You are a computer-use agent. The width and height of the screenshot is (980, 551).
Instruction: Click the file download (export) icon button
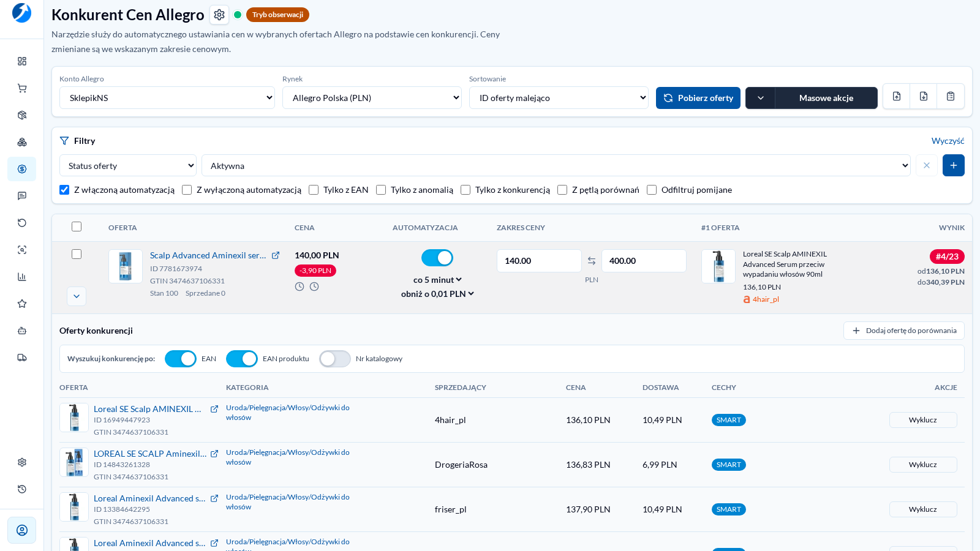pyautogui.click(x=924, y=96)
